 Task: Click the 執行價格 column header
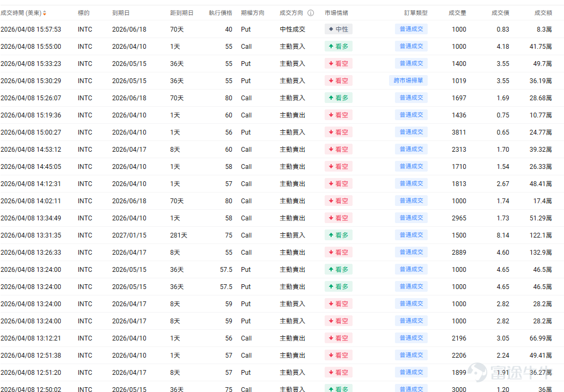[221, 13]
